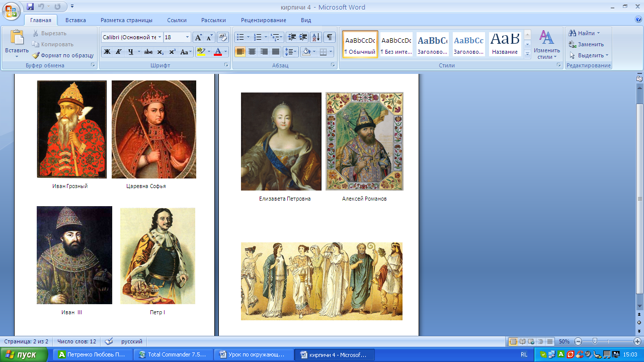Click zoom out minus button
The image size is (644, 362).
coord(578,341)
